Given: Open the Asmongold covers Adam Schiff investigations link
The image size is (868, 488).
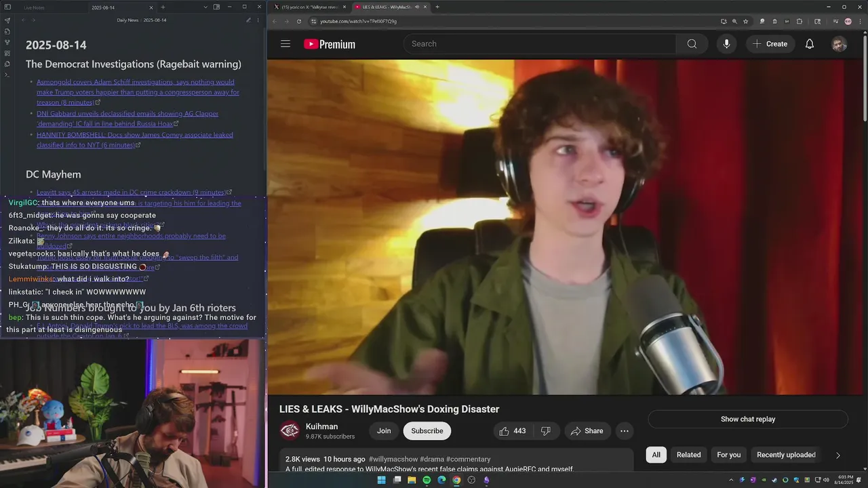Looking at the screenshot, I should (138, 92).
